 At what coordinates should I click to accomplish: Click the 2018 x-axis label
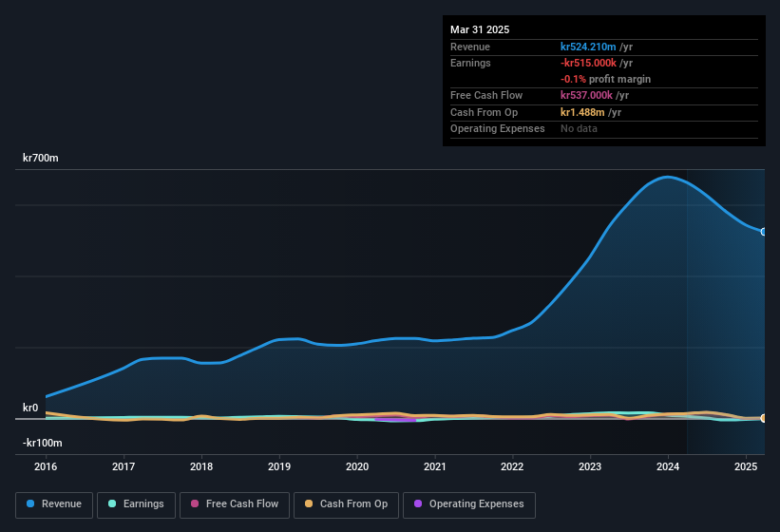pyautogui.click(x=201, y=466)
